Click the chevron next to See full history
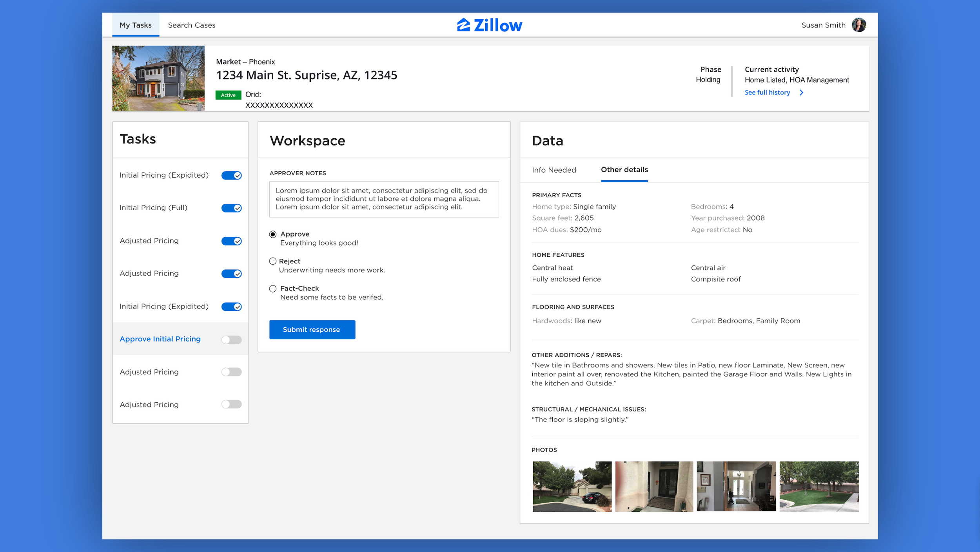The height and width of the screenshot is (552, 980). point(801,93)
